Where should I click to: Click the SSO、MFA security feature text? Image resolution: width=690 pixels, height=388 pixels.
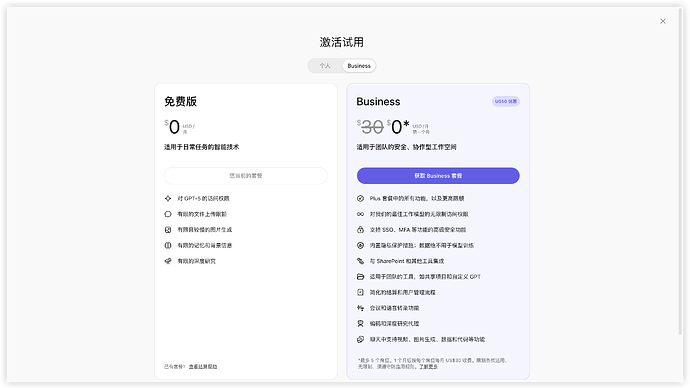(x=418, y=230)
